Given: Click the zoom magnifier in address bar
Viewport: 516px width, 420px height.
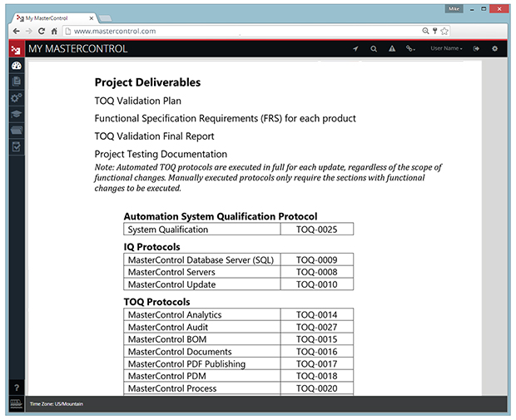Looking at the screenshot, I should click(425, 31).
